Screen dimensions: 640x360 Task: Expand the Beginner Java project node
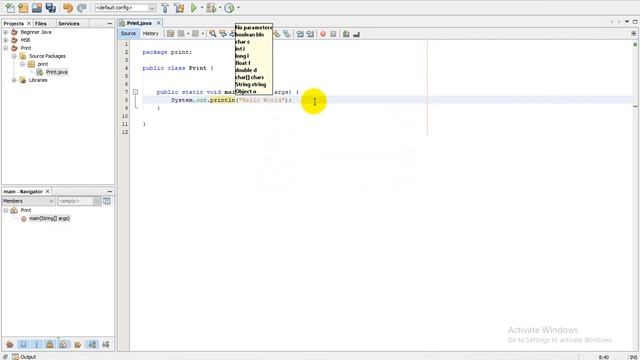(6, 32)
